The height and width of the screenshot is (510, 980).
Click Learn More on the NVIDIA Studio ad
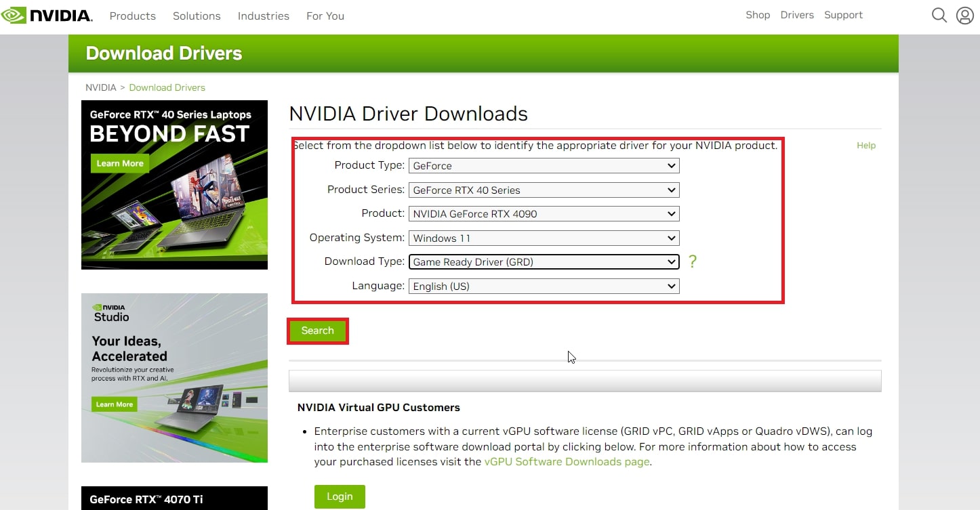click(115, 404)
